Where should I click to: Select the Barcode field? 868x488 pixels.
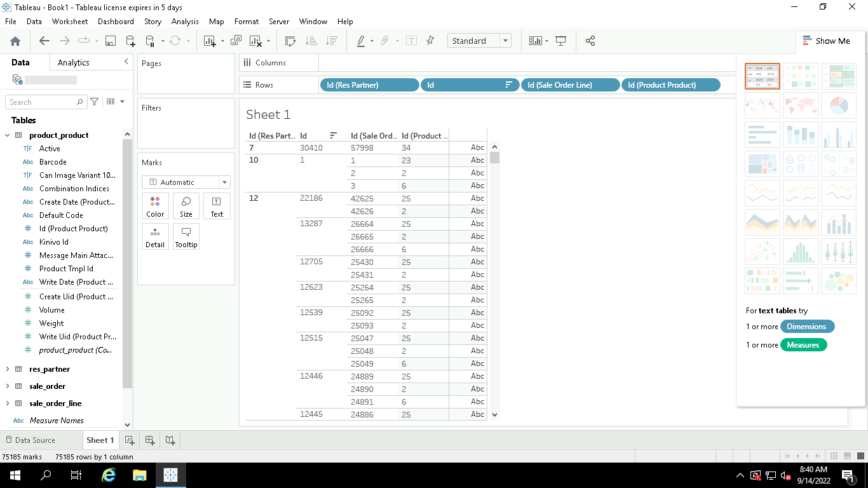tap(53, 162)
